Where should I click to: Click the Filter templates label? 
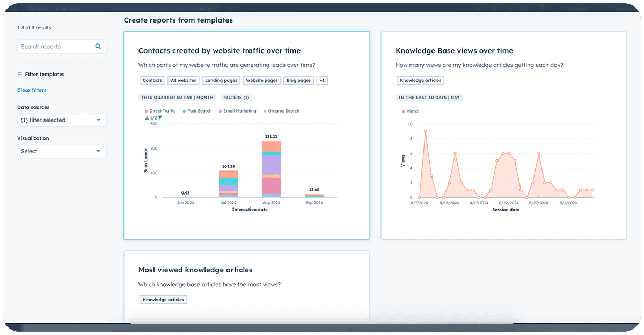(45, 75)
